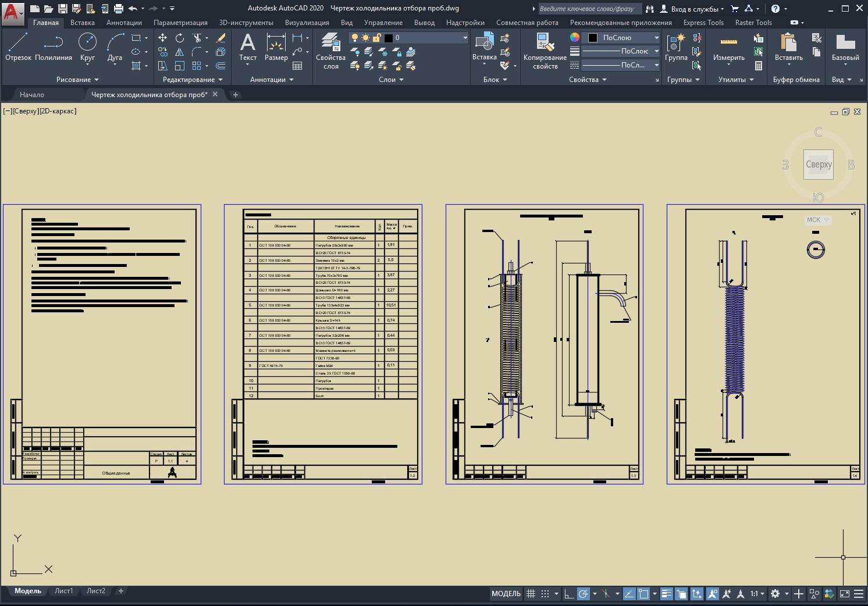Image resolution: width=868 pixels, height=606 pixels.
Task: Toggle polar tracking in the status bar
Action: pos(583,594)
